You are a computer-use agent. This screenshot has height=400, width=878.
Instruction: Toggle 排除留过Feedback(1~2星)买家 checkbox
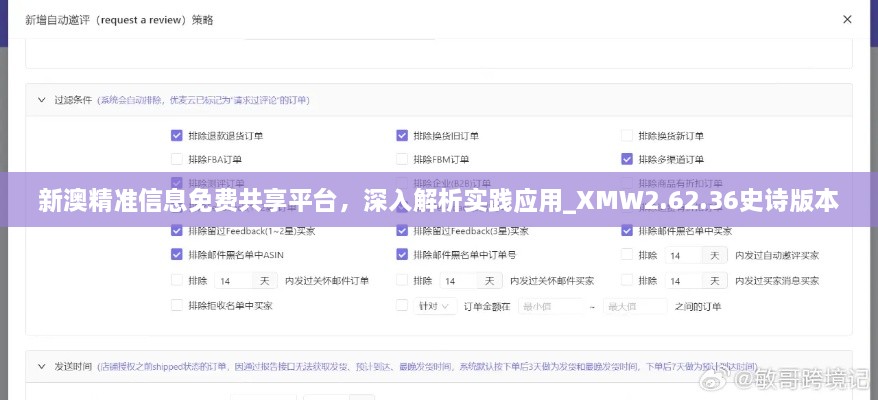point(177,230)
